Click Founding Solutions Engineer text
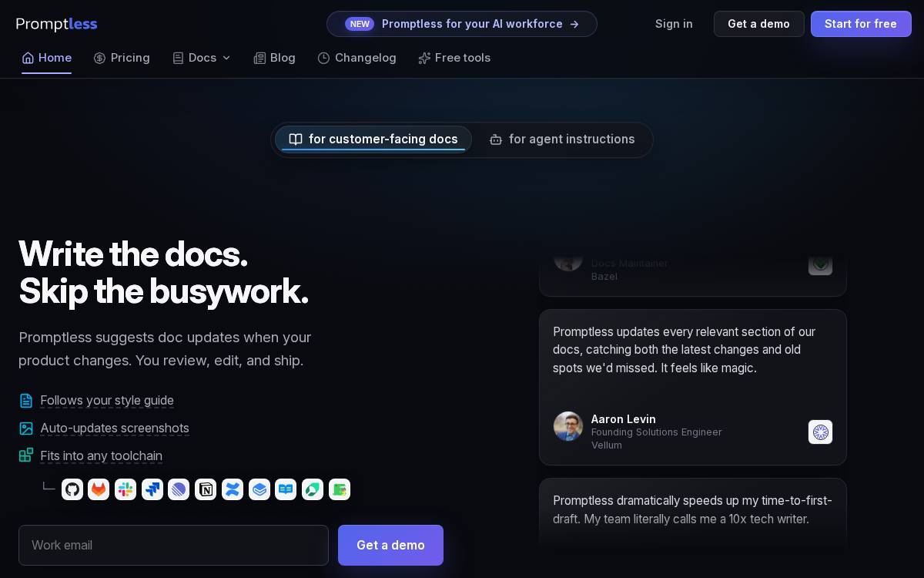Viewport: 924px width, 578px height. 657,432
